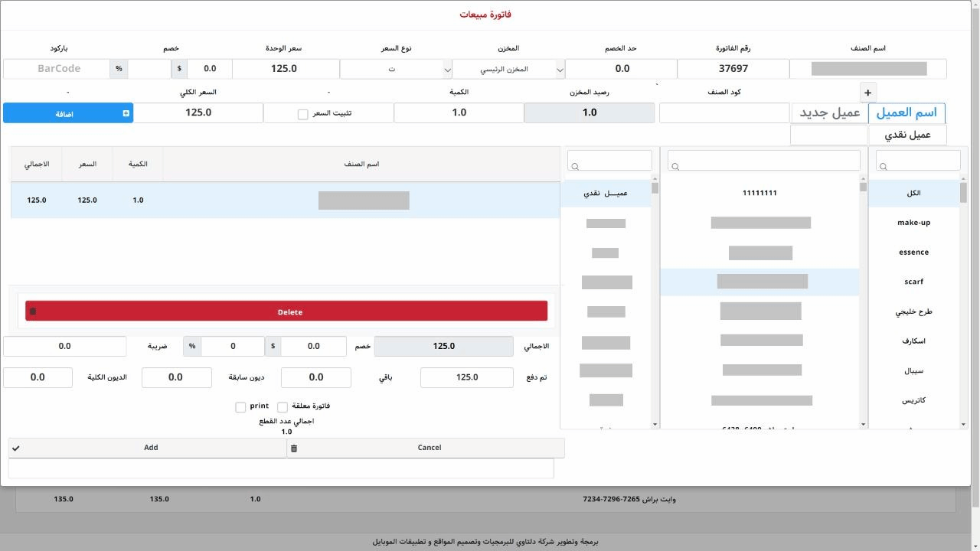980x551 pixels.
Task: Click the discount % toggle in header
Action: [x=119, y=69]
